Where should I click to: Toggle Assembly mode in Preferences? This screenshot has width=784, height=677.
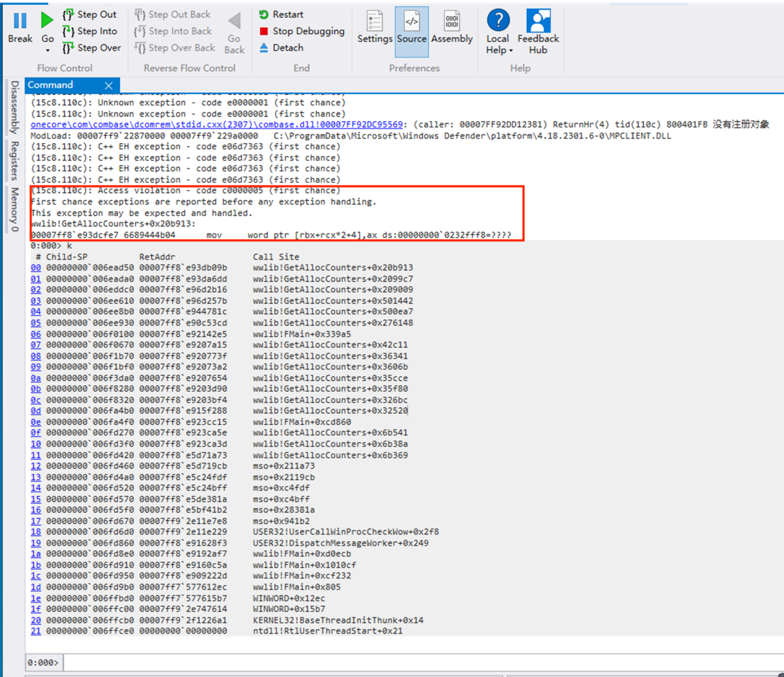pos(451,28)
